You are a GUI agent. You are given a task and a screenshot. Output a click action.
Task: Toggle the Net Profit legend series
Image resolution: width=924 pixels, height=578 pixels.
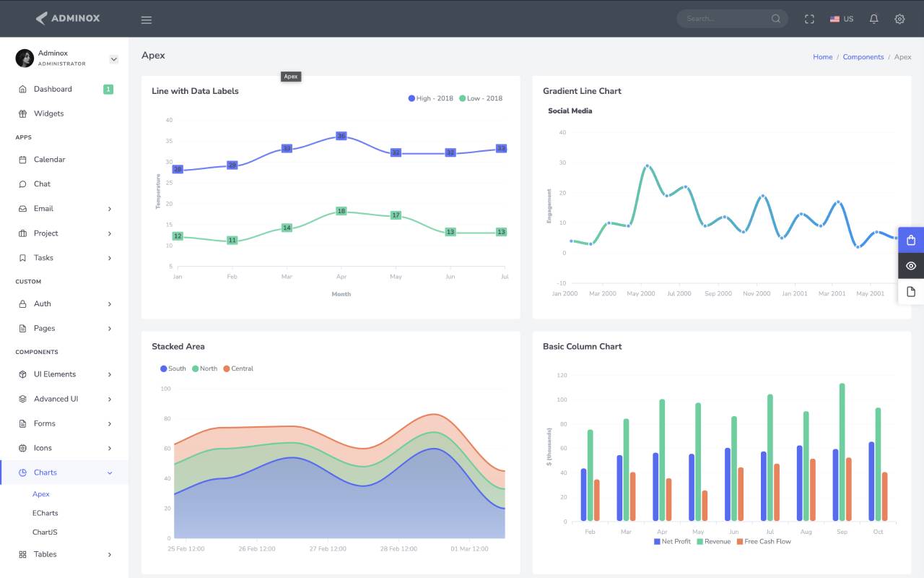click(x=672, y=541)
